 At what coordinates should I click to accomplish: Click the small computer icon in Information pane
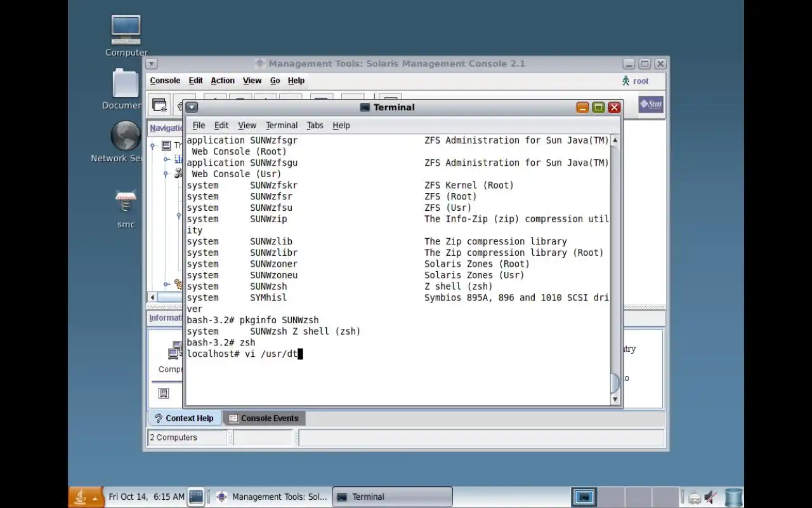(x=164, y=393)
